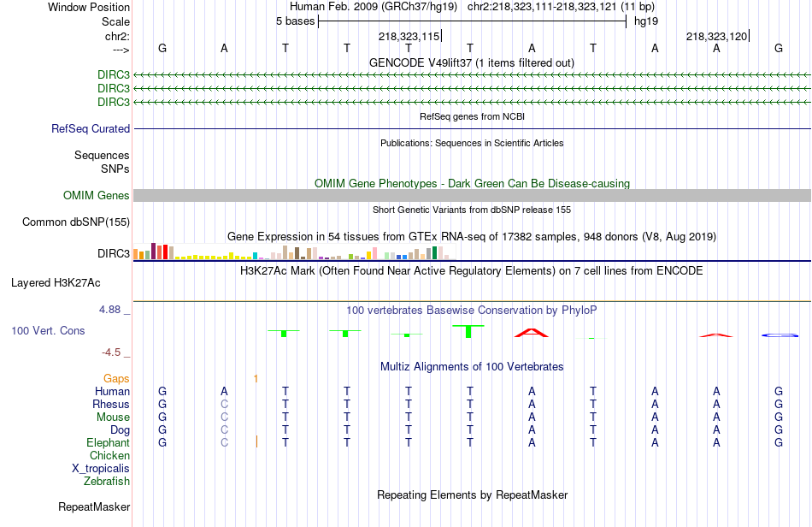Click the gray GTEx expression bar
Image resolution: width=812 pixels, height=527 pixels.
[x=428, y=253]
